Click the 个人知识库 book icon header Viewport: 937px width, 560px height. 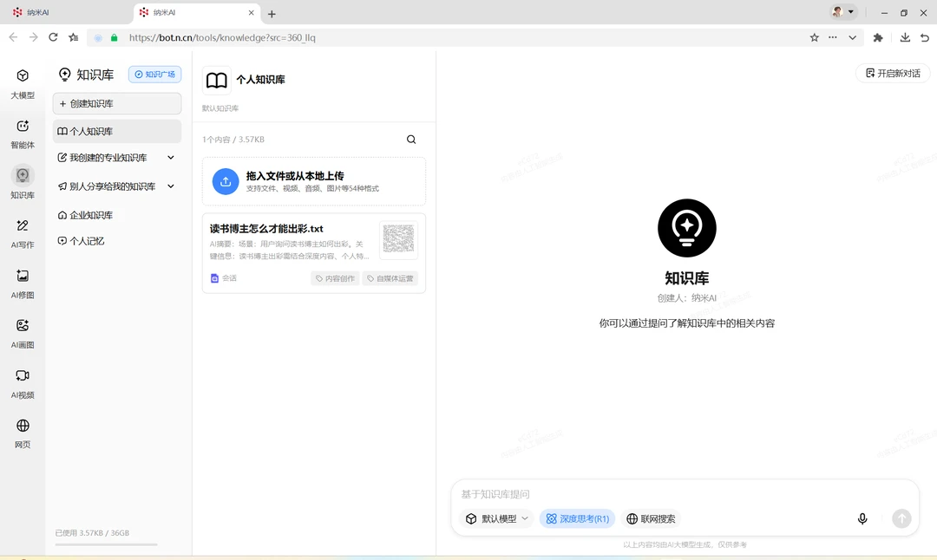pyautogui.click(x=216, y=80)
